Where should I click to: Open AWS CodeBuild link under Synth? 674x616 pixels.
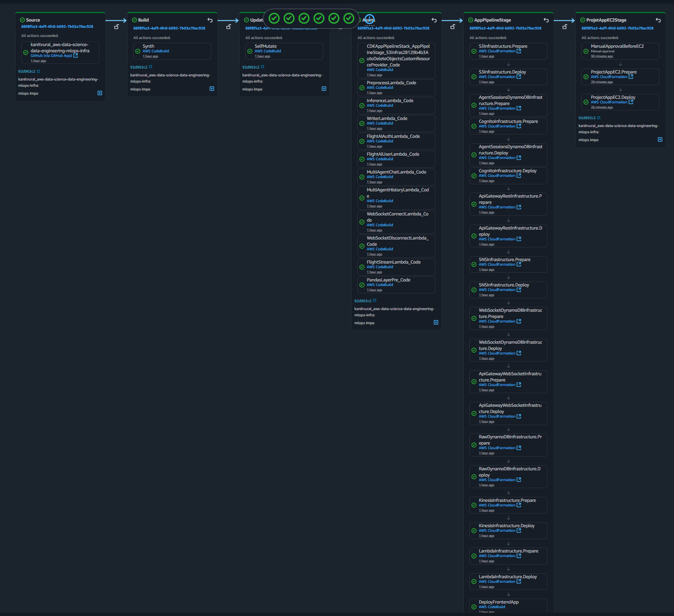coord(156,51)
